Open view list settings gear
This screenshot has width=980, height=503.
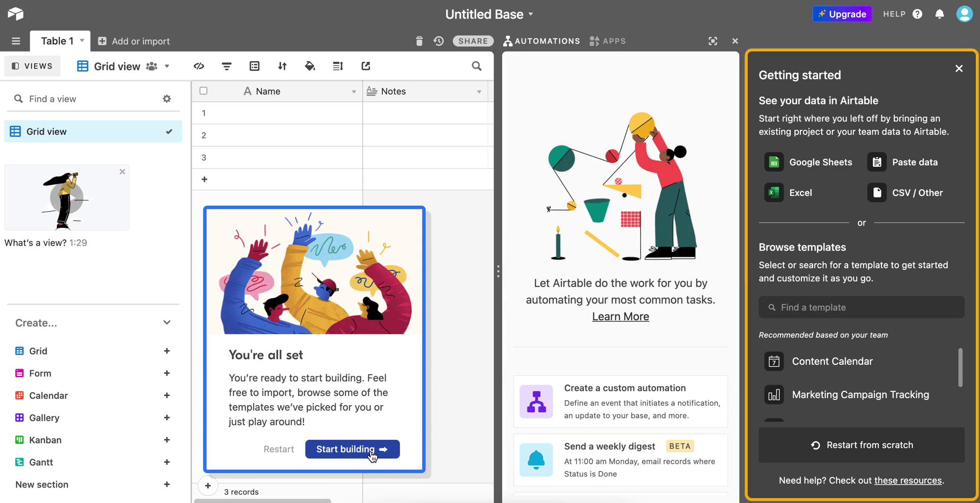point(167,98)
